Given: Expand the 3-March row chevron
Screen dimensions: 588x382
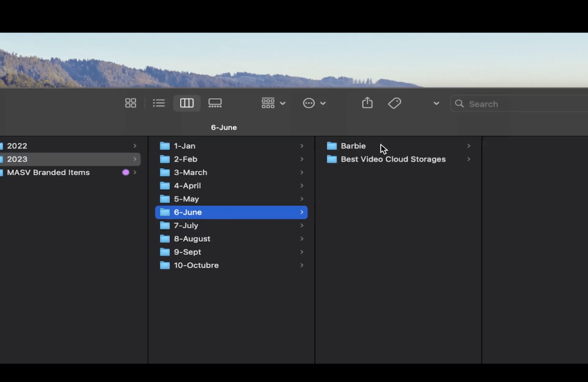Looking at the screenshot, I should pyautogui.click(x=302, y=173).
